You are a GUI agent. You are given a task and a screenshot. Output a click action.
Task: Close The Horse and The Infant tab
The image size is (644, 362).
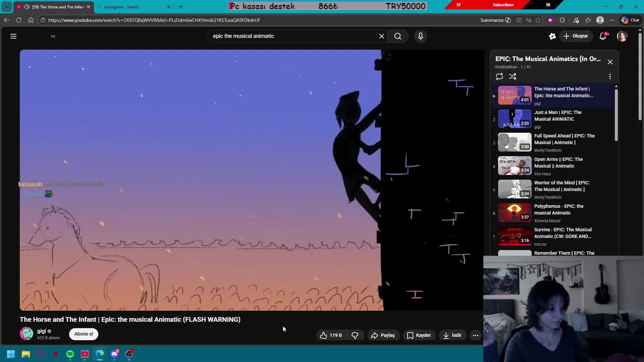(88, 7)
